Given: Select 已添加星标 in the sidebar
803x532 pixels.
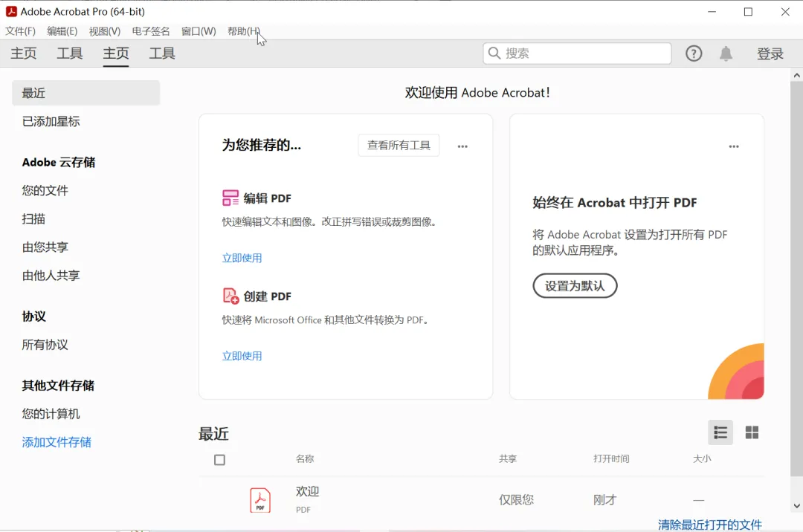Looking at the screenshot, I should click(51, 121).
